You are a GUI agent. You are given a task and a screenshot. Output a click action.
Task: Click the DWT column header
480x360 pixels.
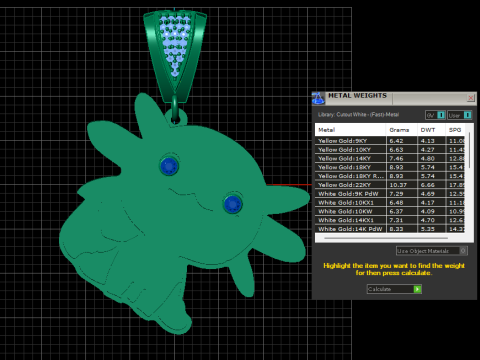(x=431, y=130)
